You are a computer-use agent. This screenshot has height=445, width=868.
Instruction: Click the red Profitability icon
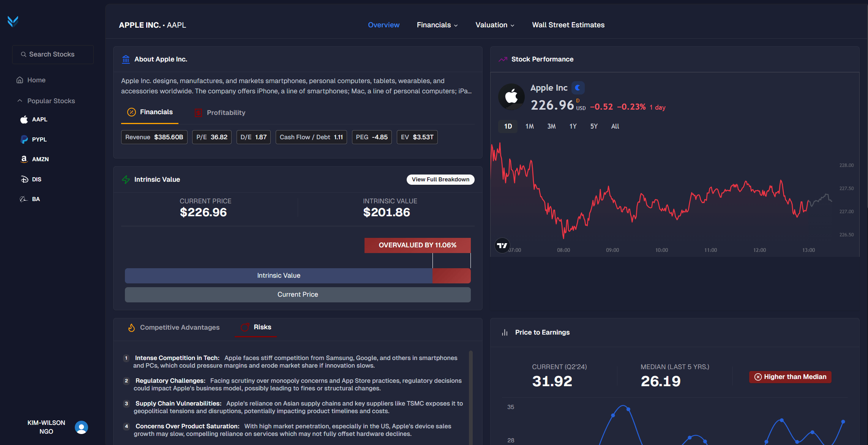point(198,113)
